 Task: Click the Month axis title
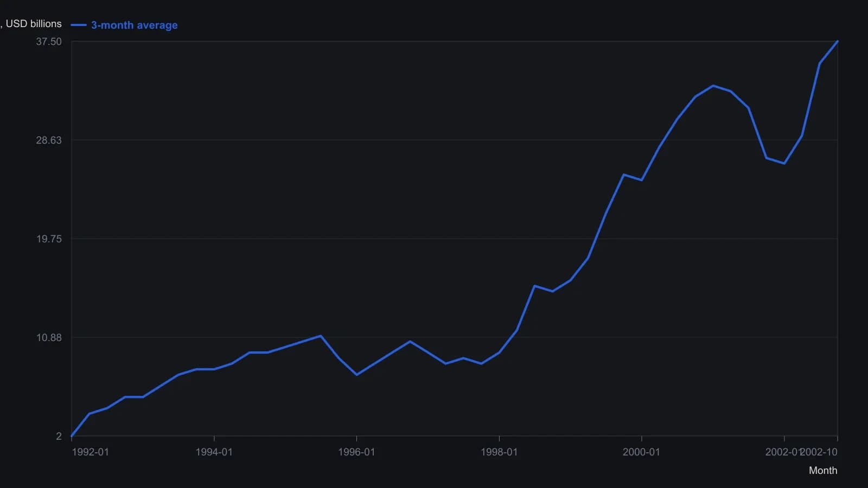[x=823, y=471]
